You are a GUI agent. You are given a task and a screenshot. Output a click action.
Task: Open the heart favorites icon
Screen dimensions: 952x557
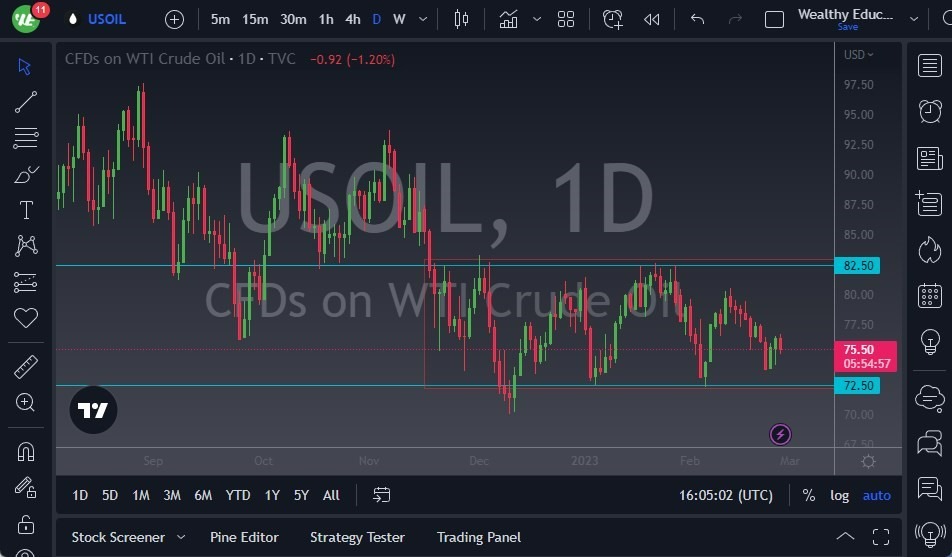point(26,318)
